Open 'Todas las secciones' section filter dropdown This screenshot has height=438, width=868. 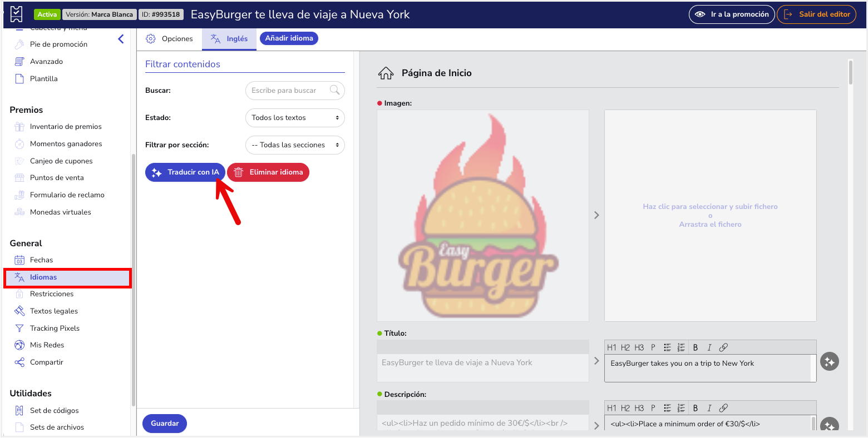pos(295,145)
